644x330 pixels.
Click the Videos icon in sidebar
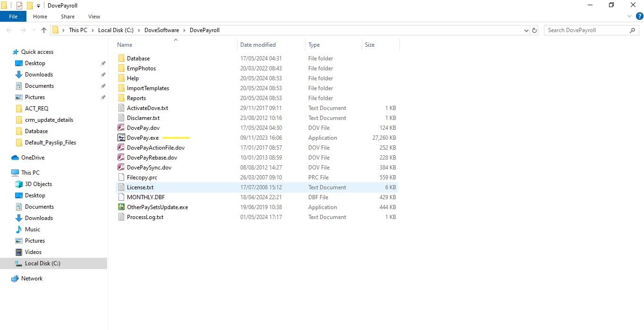(x=19, y=252)
